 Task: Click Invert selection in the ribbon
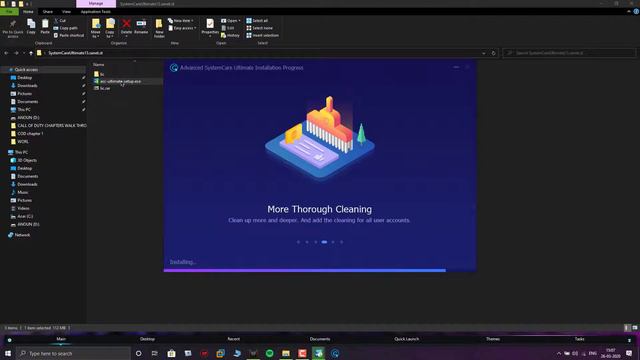coord(262,36)
